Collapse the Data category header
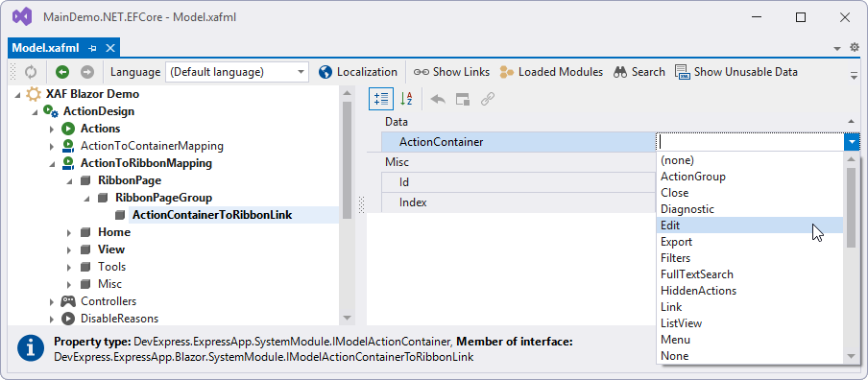The image size is (868, 380). [x=851, y=121]
